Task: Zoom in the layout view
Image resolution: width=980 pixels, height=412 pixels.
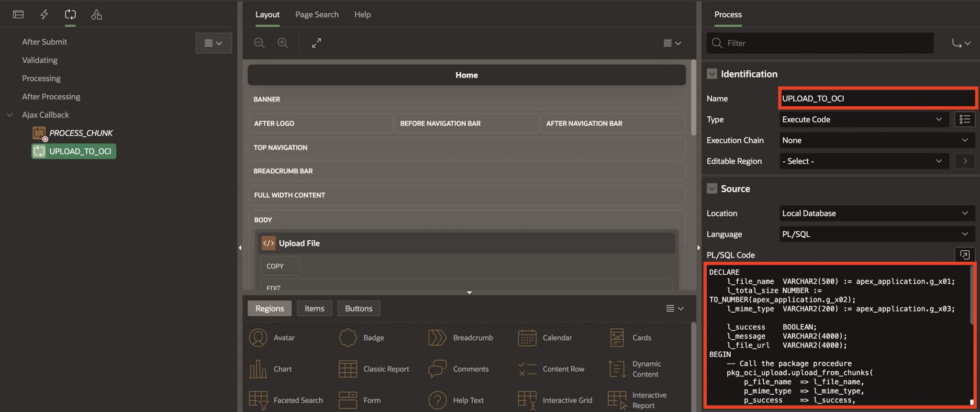Action: coord(283,43)
